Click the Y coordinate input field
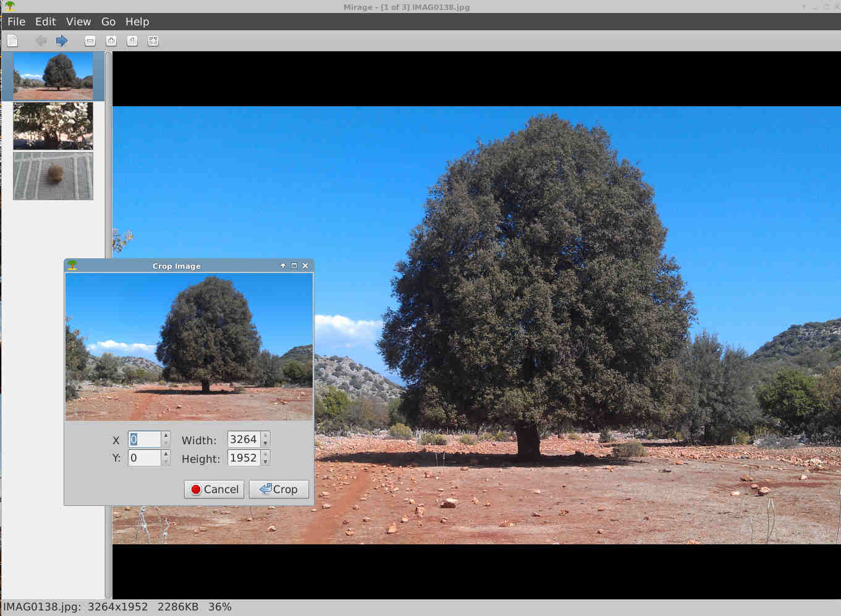The image size is (841, 616). (144, 458)
